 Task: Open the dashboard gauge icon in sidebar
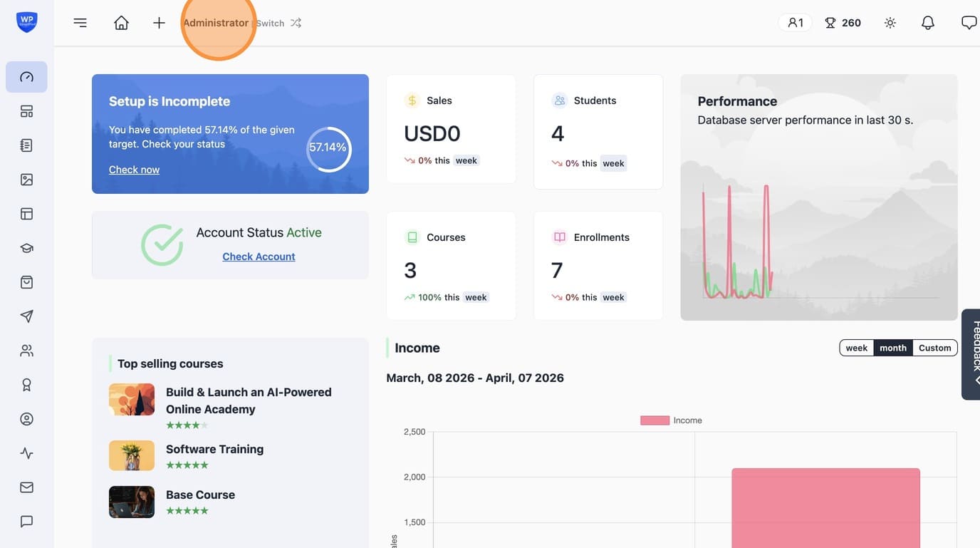(26, 77)
